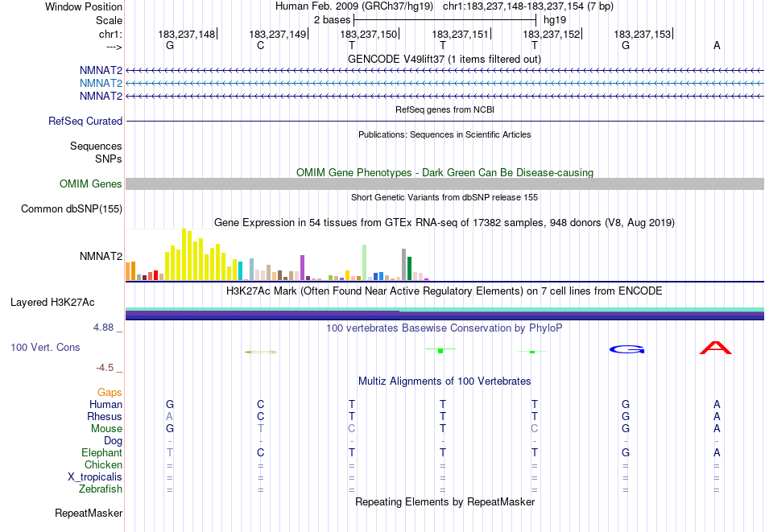
Task: Click the light blue NMNAT2 transcript label
Action: 101,84
